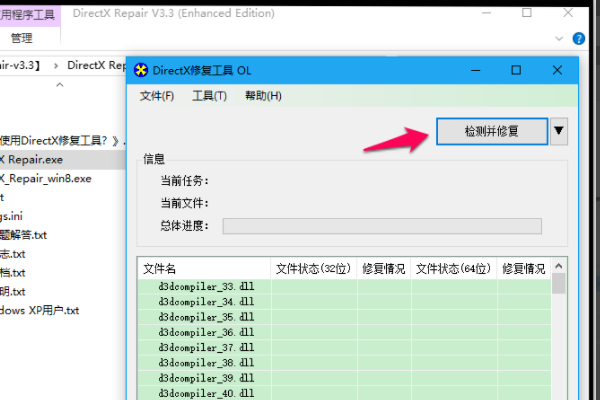Select row d3dcompiler_33.dll

click(344, 287)
